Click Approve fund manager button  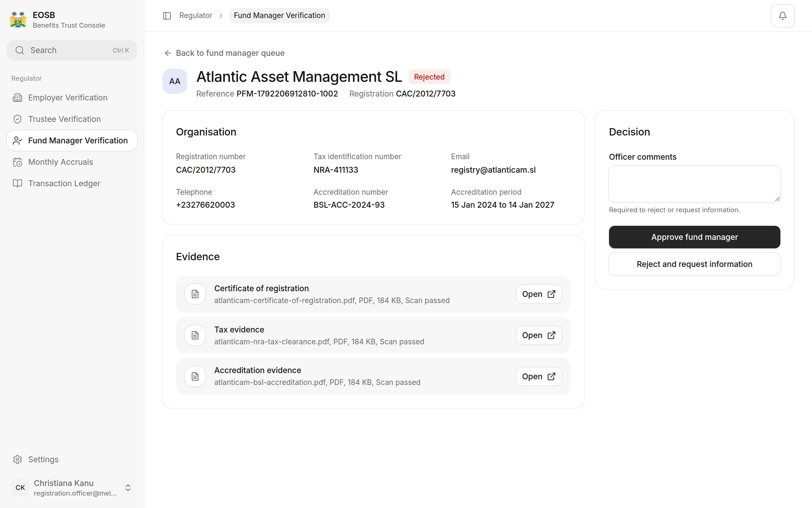[x=694, y=237]
